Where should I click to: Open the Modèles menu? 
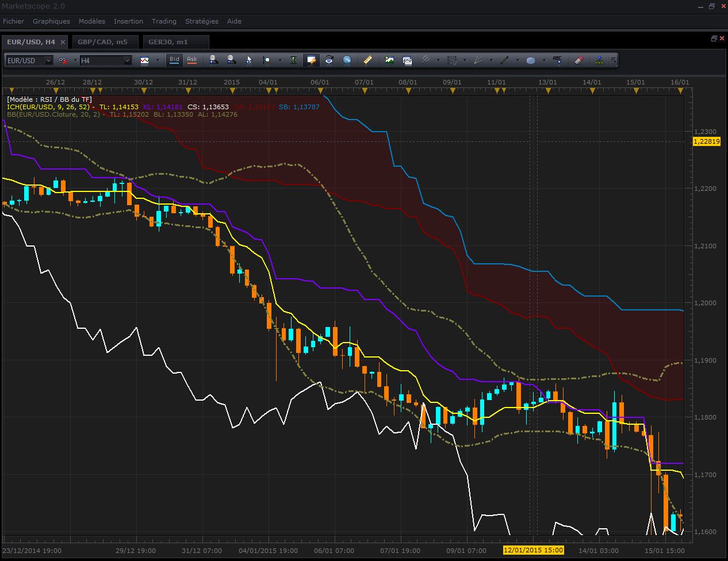[x=92, y=21]
